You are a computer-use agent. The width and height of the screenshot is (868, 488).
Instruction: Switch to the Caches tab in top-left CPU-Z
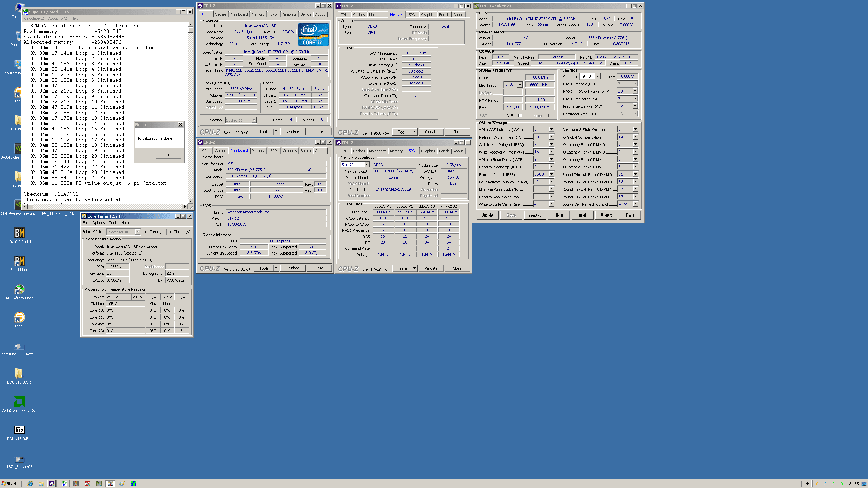220,14
